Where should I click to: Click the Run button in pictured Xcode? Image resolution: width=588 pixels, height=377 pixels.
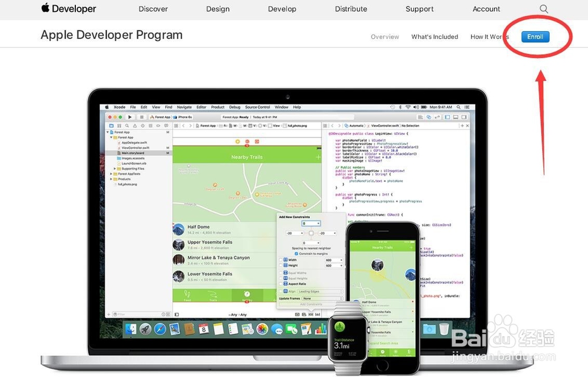coord(130,117)
